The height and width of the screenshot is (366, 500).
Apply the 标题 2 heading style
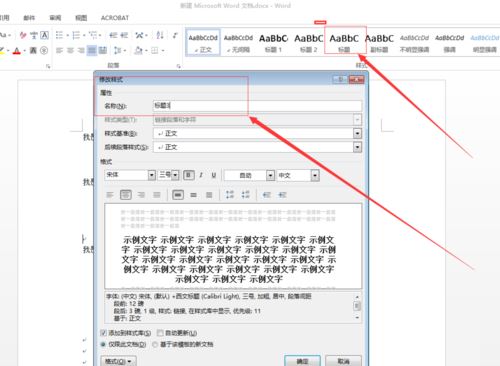[x=308, y=43]
